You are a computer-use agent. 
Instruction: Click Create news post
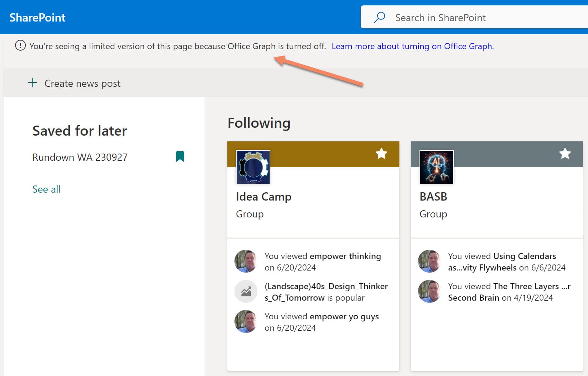[x=82, y=83]
